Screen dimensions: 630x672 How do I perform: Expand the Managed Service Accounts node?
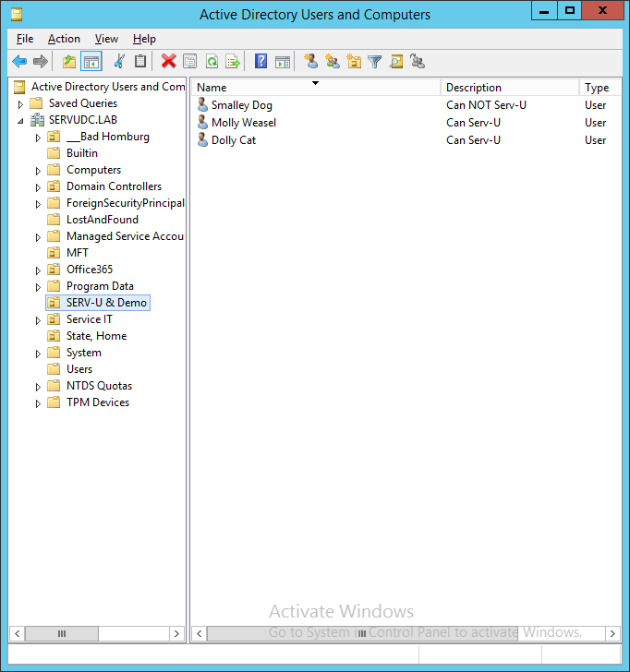pyautogui.click(x=38, y=237)
